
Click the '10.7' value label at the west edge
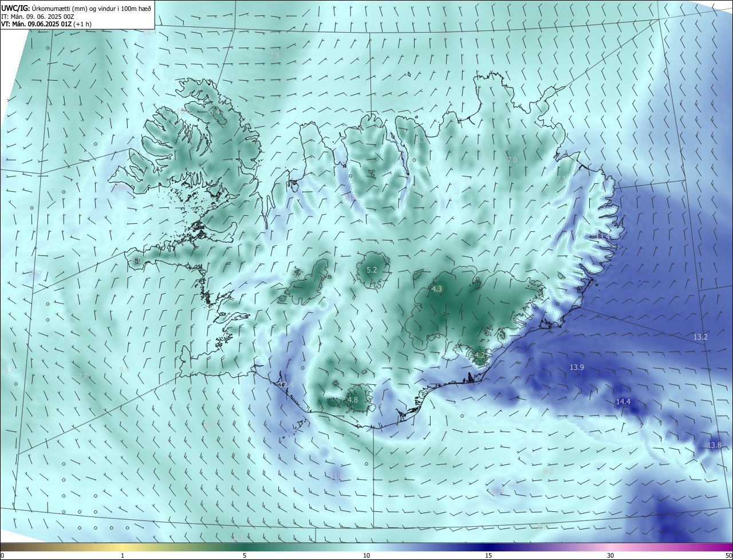tap(35, 274)
